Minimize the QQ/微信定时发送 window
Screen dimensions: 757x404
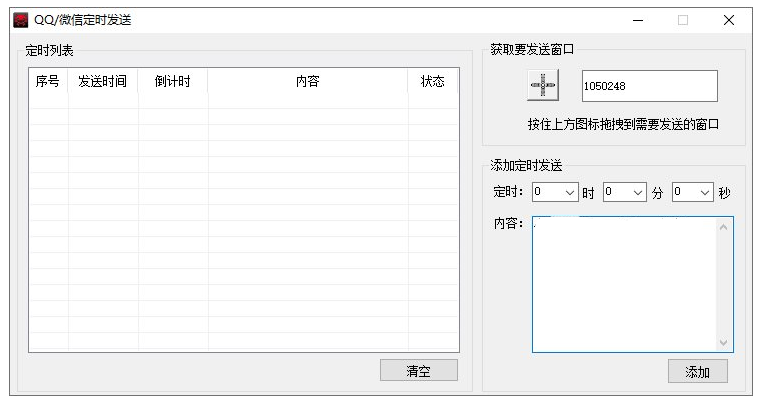click(x=637, y=19)
